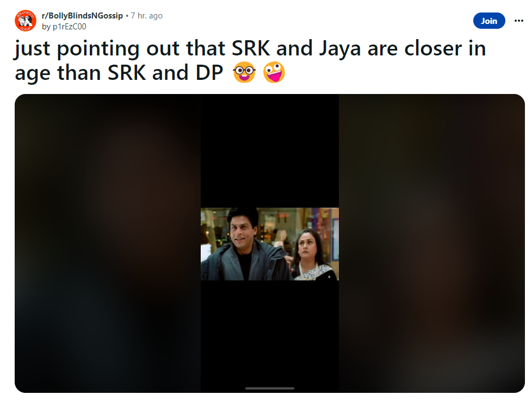Click the grey bar at the image bottom
Image resolution: width=532 pixels, height=407 pixels.
pyautogui.click(x=270, y=389)
